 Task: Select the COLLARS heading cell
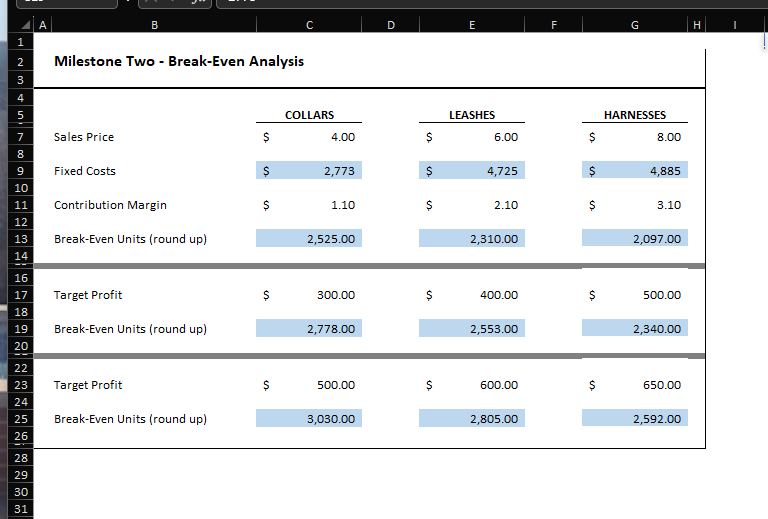[309, 115]
